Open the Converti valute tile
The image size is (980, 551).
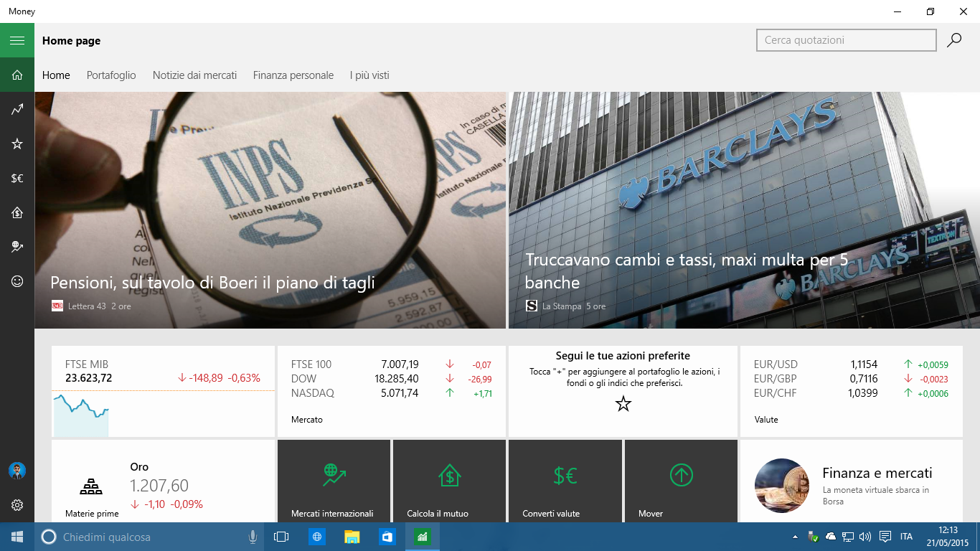tap(565, 481)
